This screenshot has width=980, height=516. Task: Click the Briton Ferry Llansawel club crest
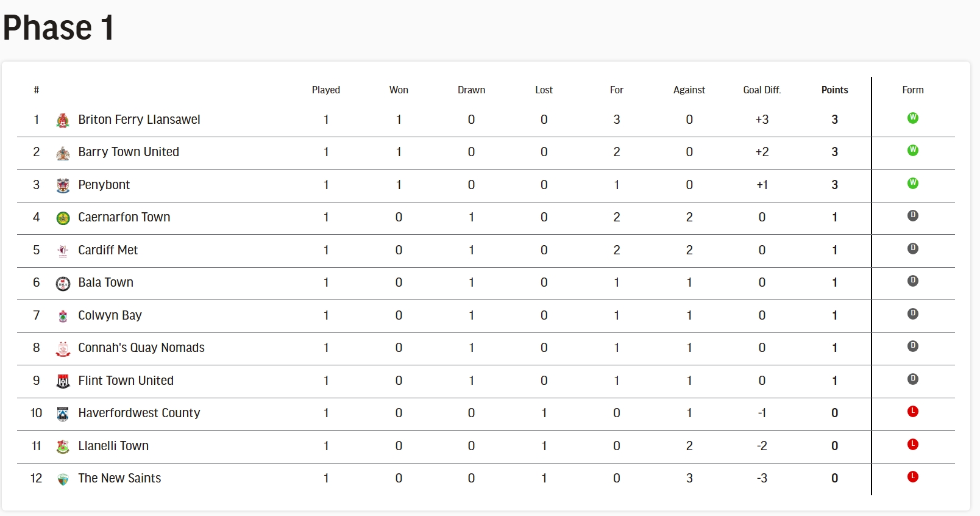pyautogui.click(x=63, y=120)
